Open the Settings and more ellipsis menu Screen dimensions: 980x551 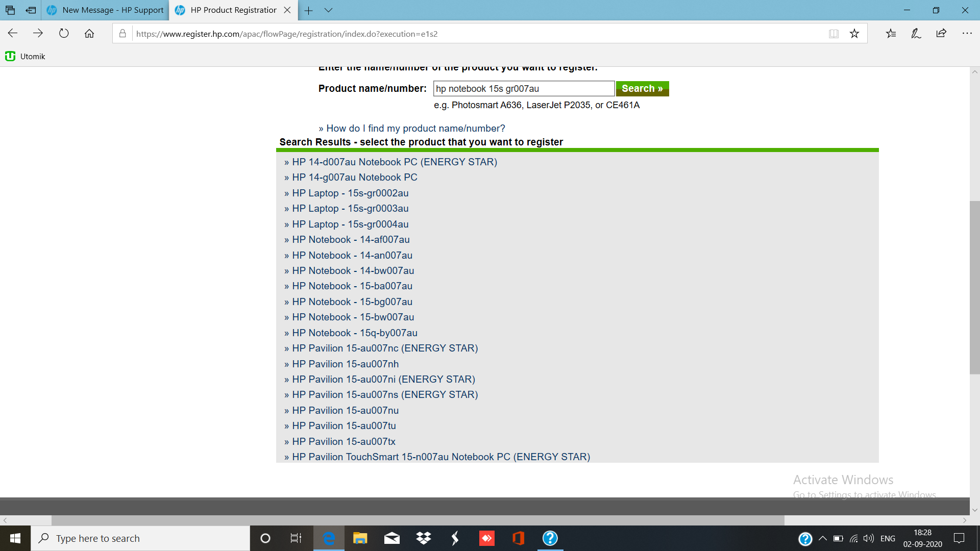click(968, 33)
